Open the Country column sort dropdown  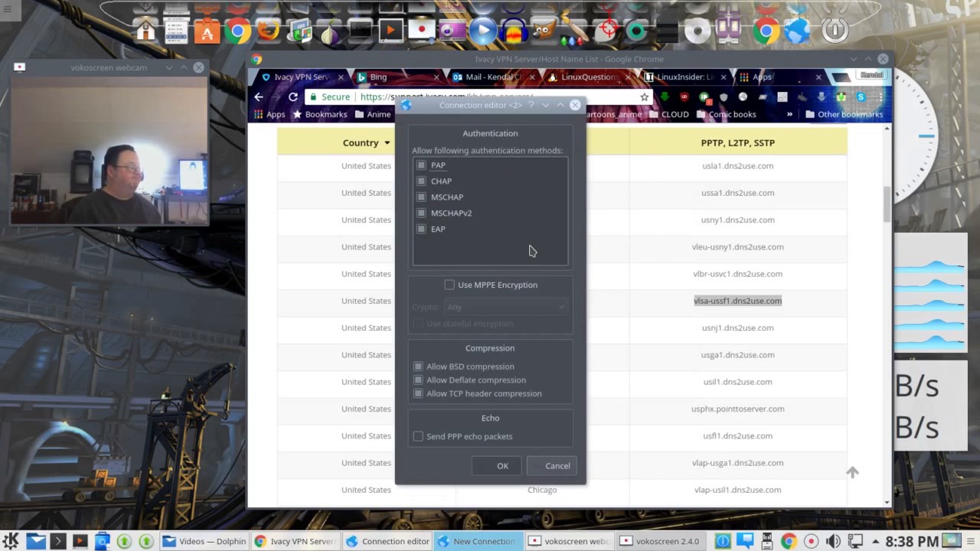pyautogui.click(x=387, y=143)
